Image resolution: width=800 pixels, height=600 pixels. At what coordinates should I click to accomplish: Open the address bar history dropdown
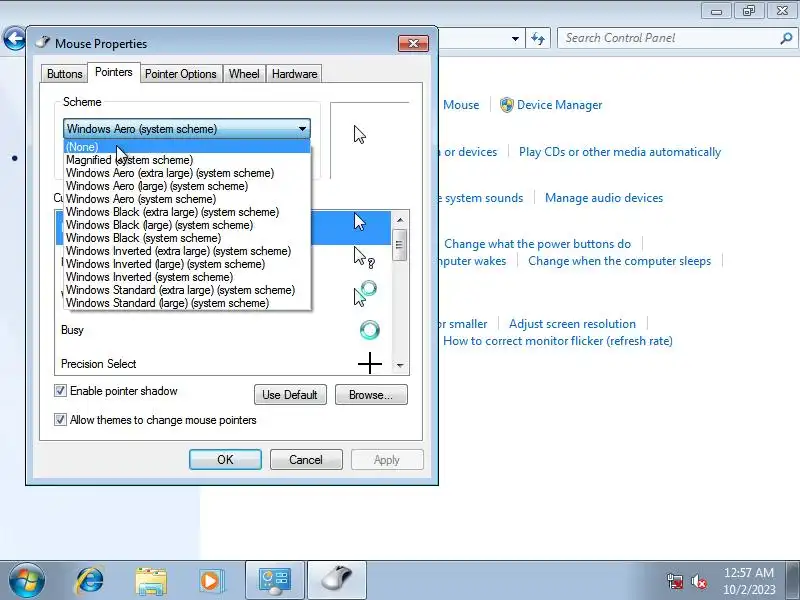coord(515,38)
